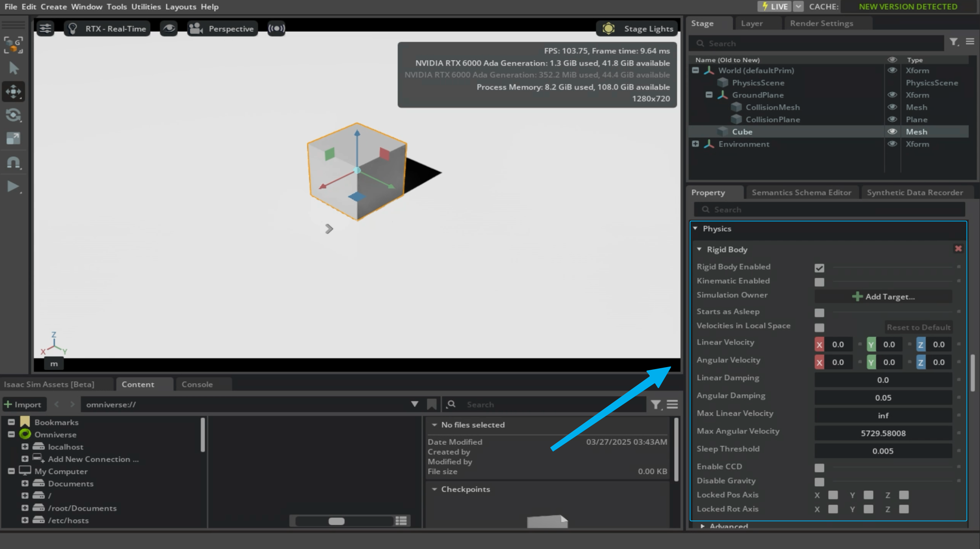Uncheck Rigid Body Enabled checkbox
980x549 pixels.
tap(819, 268)
